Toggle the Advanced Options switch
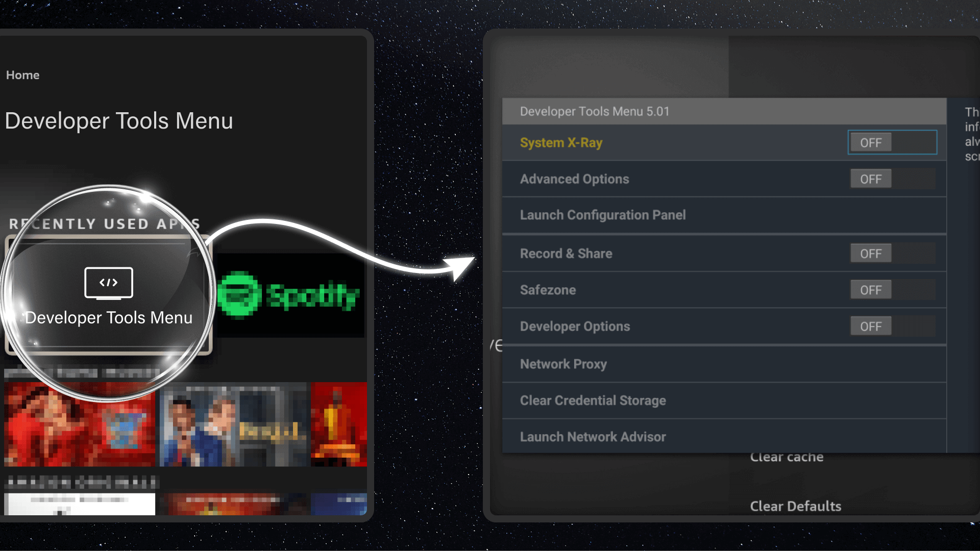980x551 pixels. pos(892,179)
